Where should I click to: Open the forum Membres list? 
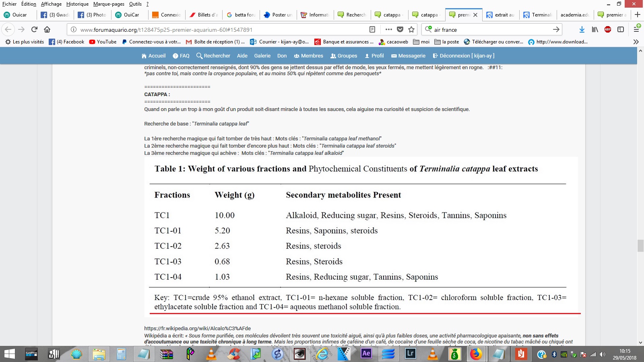click(308, 56)
